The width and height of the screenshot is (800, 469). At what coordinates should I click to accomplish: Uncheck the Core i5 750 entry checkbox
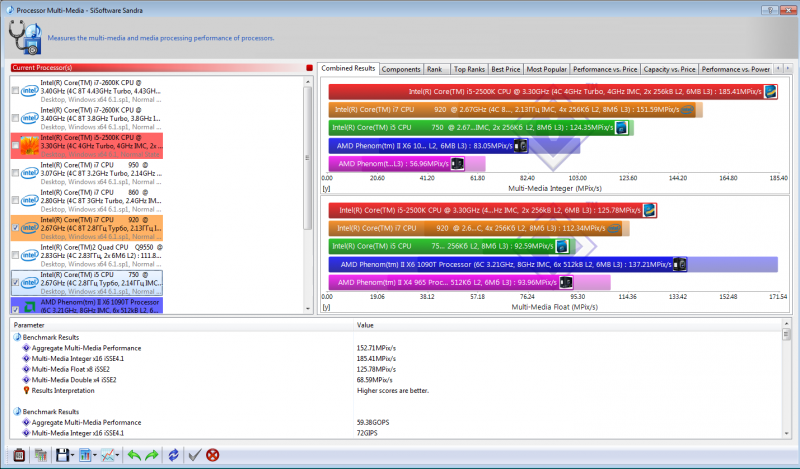click(x=15, y=282)
